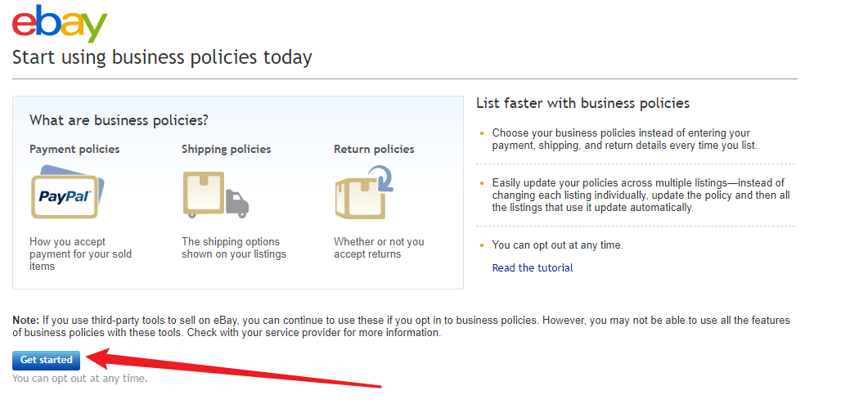The image size is (868, 413).
Task: Click text 'The shipping options shown on your listings'
Action: (234, 248)
